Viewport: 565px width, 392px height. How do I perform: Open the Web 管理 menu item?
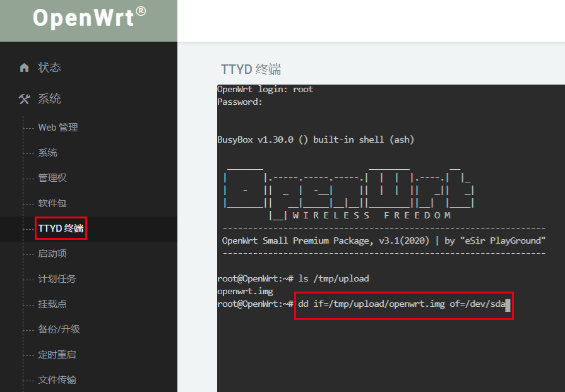pyautogui.click(x=58, y=128)
